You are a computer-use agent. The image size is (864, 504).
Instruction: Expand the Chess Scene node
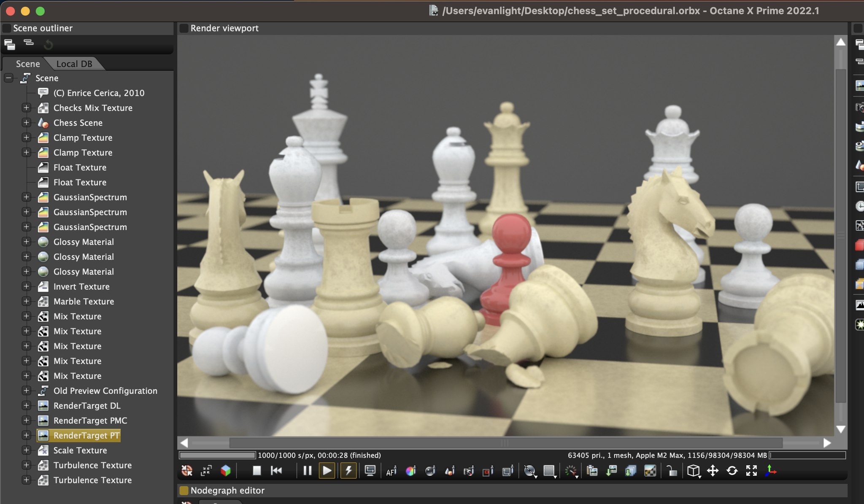tap(26, 123)
